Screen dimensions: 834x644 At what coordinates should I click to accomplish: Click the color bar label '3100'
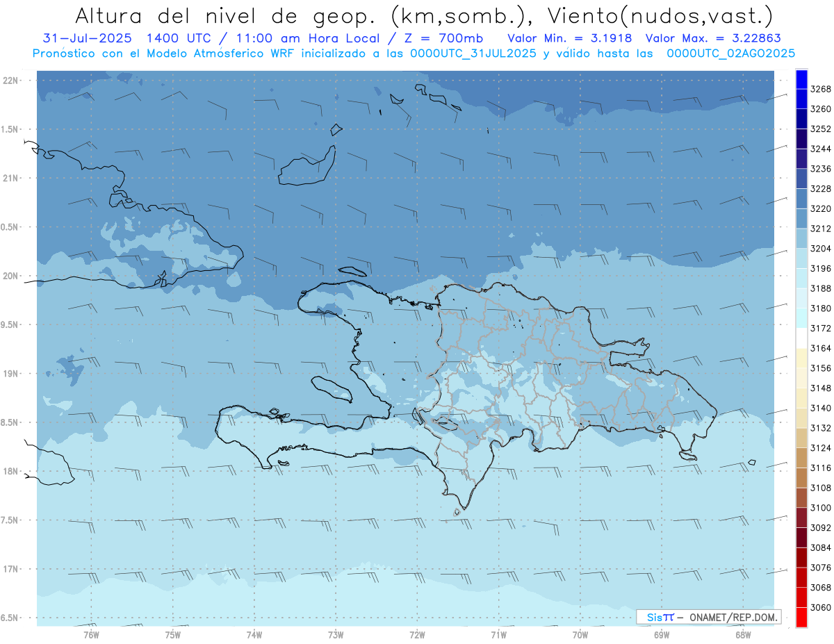[820, 508]
